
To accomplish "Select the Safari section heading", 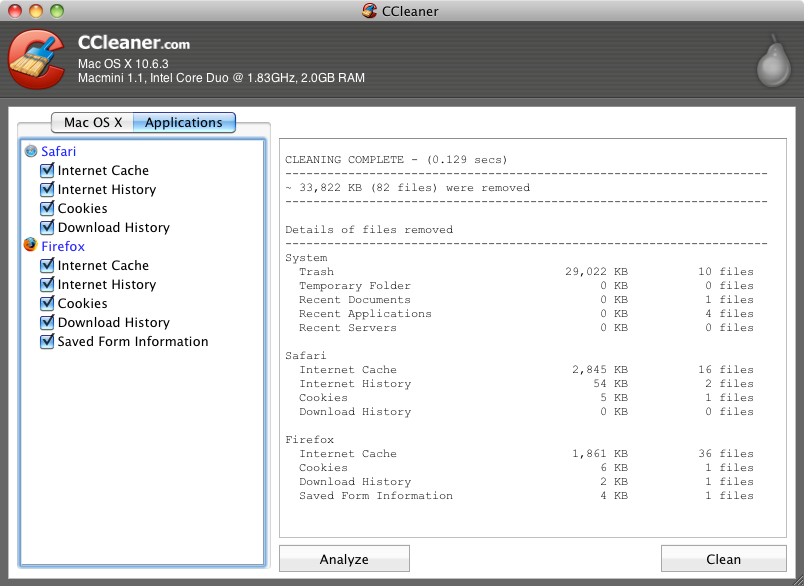I will 58,152.
